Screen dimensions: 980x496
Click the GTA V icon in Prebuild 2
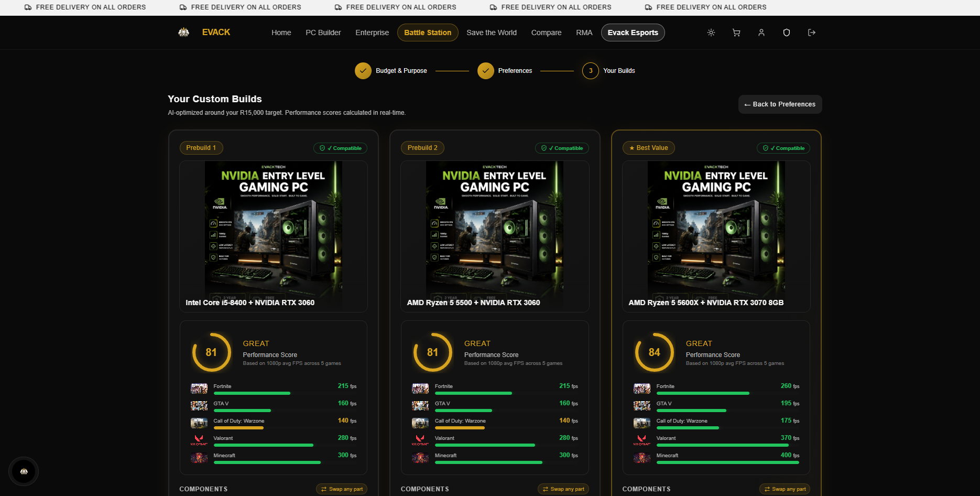[420, 406]
